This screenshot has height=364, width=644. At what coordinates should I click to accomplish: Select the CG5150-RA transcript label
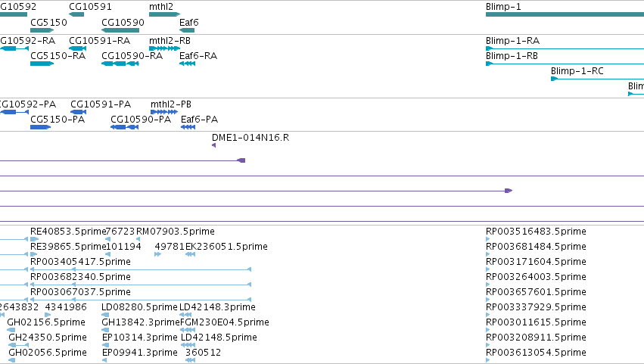[x=58, y=56]
